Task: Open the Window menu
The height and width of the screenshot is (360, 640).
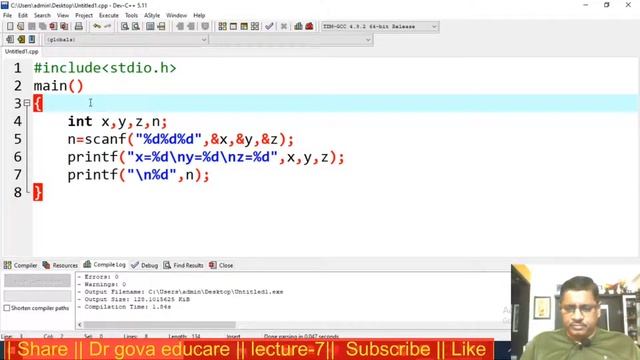Action: [x=176, y=16]
